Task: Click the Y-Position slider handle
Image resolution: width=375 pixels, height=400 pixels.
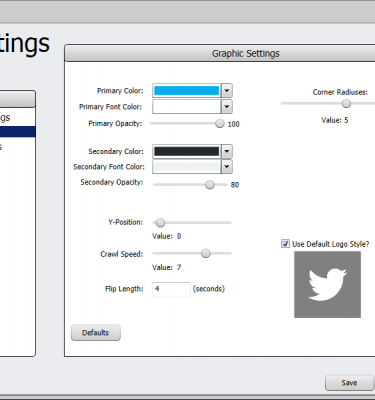Action: click(x=160, y=222)
